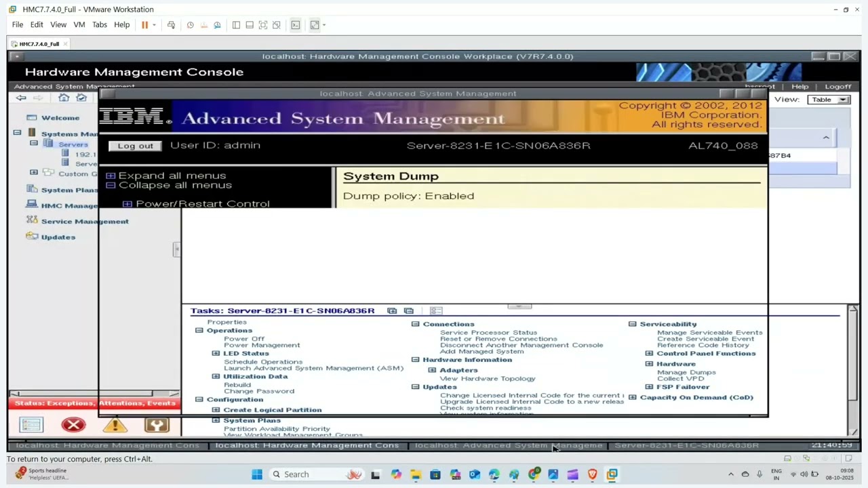Collapse all tasks icon in Tasks header
This screenshot has width=868, height=488.
click(x=408, y=310)
